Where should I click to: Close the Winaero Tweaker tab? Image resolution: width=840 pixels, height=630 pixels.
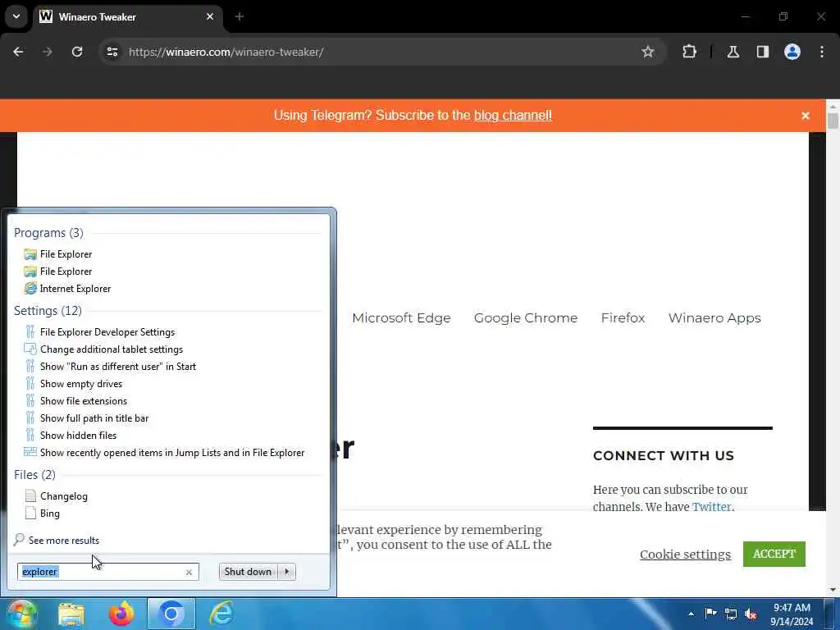pyautogui.click(x=210, y=16)
